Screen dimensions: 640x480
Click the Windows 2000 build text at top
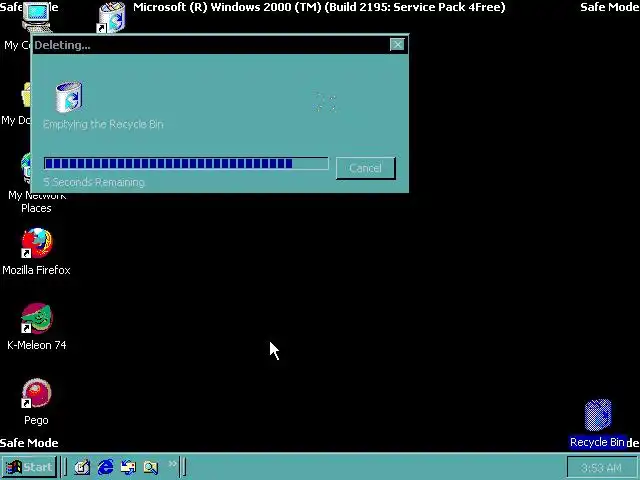[x=319, y=7]
